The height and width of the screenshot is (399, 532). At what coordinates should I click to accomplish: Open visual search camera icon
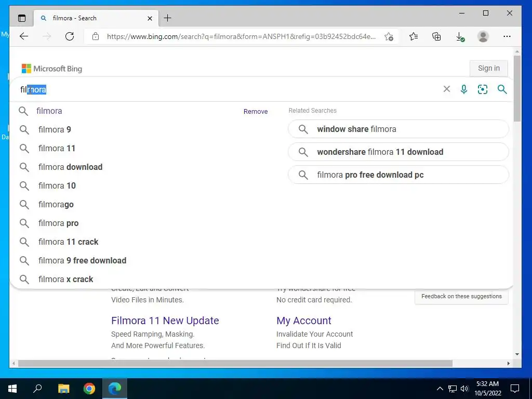click(483, 89)
